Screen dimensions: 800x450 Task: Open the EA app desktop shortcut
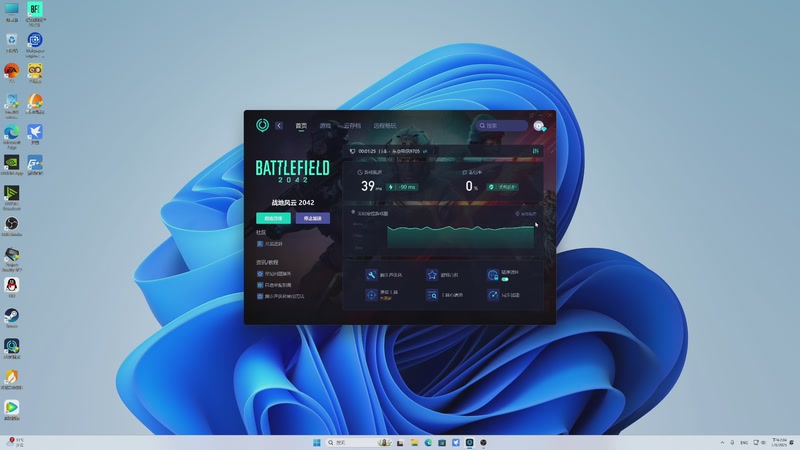tap(11, 73)
